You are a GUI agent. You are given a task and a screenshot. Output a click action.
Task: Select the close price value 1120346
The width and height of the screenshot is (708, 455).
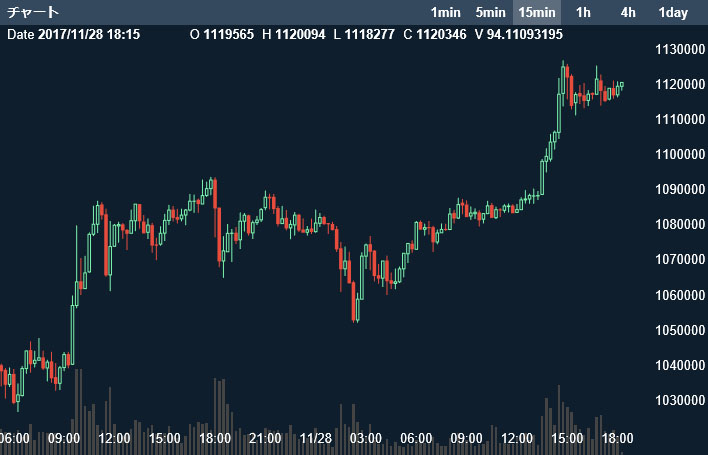point(441,35)
